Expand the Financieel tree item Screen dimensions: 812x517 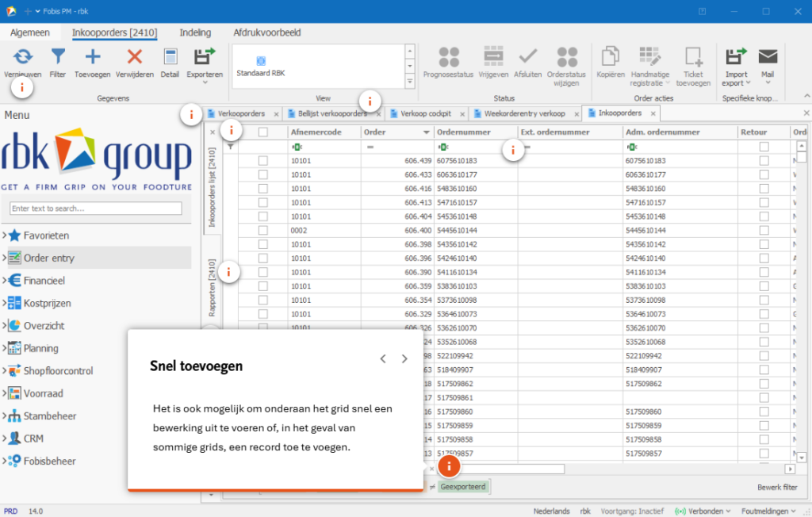(5, 281)
